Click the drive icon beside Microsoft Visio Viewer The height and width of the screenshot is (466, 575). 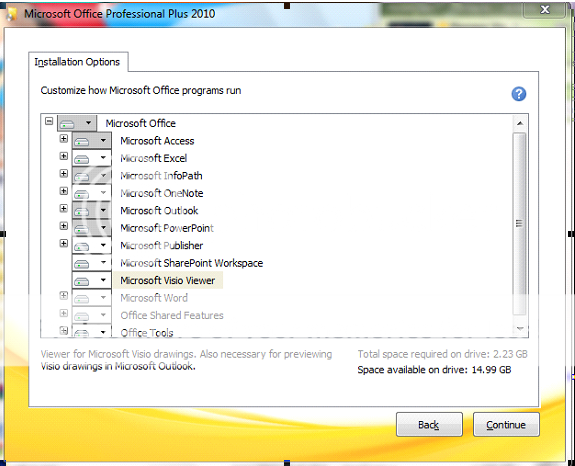click(x=81, y=281)
